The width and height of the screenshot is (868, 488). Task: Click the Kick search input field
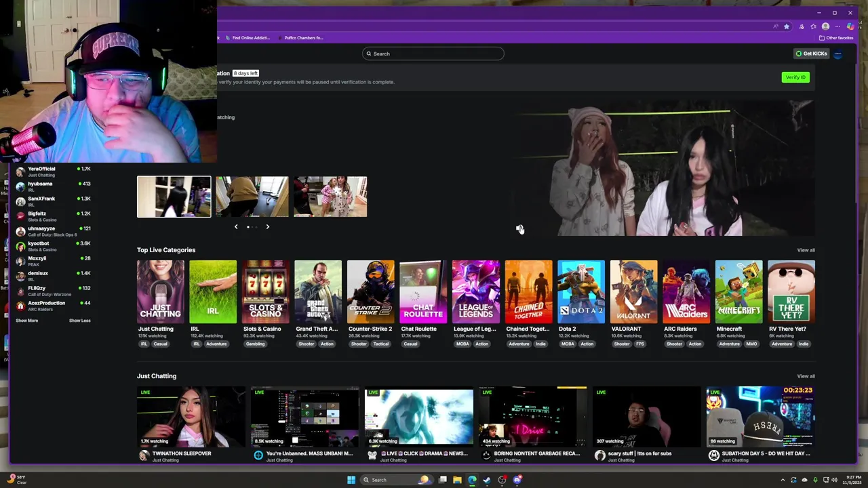(x=433, y=54)
